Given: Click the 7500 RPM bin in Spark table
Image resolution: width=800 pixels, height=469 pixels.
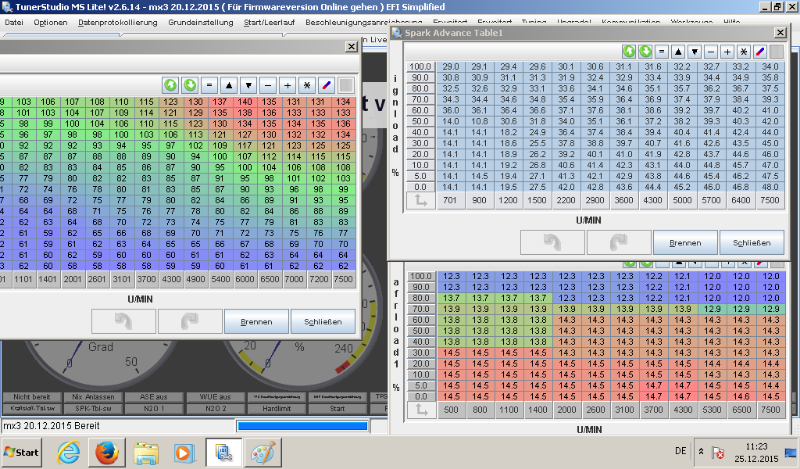Looking at the screenshot, I should tap(768, 200).
